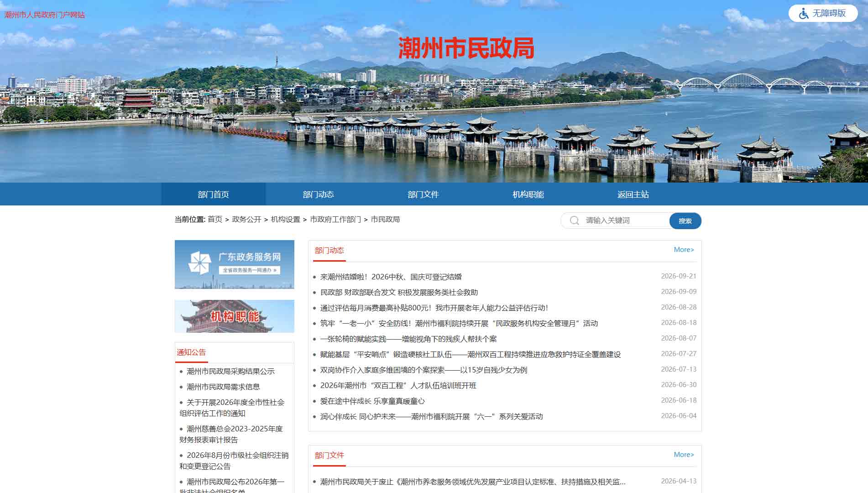The height and width of the screenshot is (493, 868).
Task: Open the 通过评估每月消费最高补贴800元 article
Action: (434, 308)
